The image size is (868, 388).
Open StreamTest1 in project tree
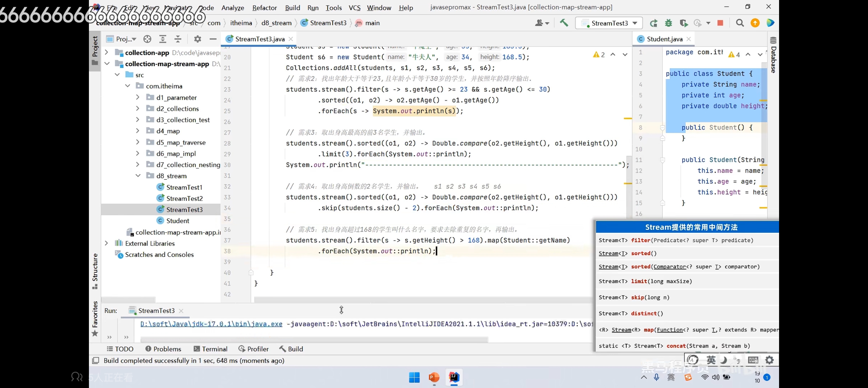click(x=184, y=187)
